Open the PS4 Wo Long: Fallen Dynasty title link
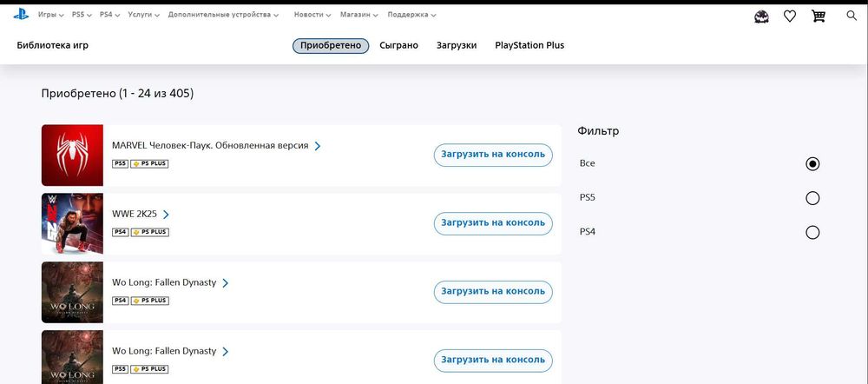This screenshot has width=868, height=384. (164, 282)
